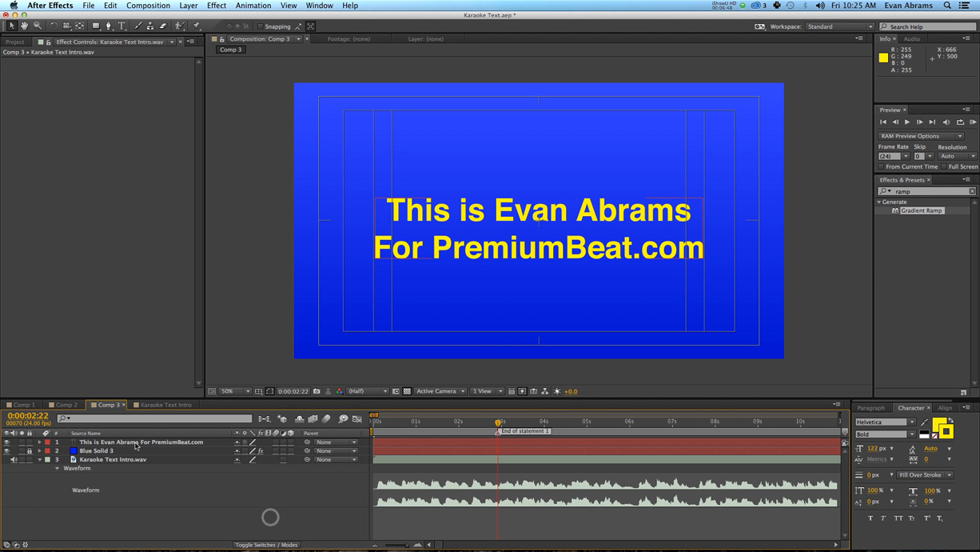
Task: Apply Superscript text style
Action: point(927,518)
